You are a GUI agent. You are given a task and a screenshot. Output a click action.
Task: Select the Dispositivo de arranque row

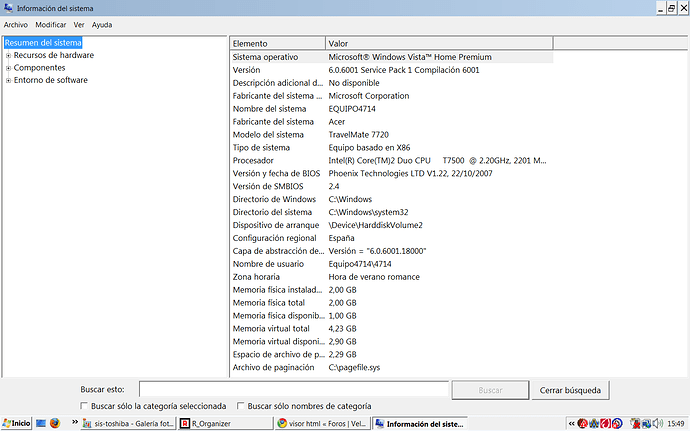(392, 225)
